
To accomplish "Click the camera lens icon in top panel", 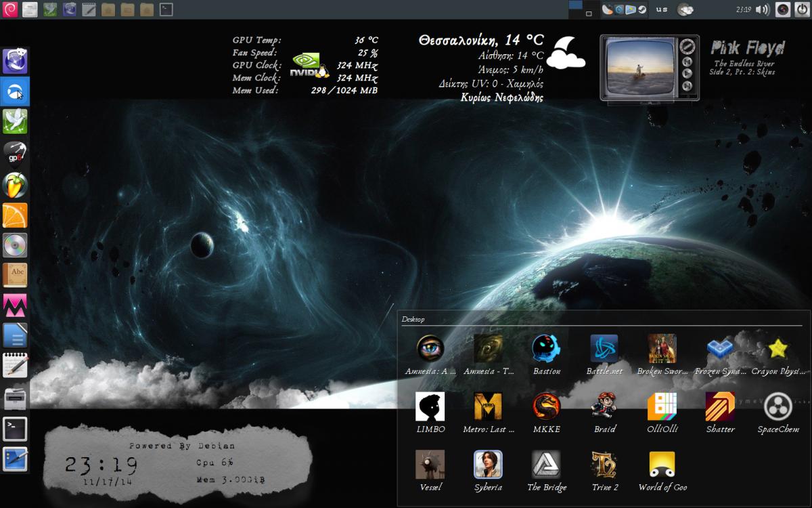I will [783, 9].
